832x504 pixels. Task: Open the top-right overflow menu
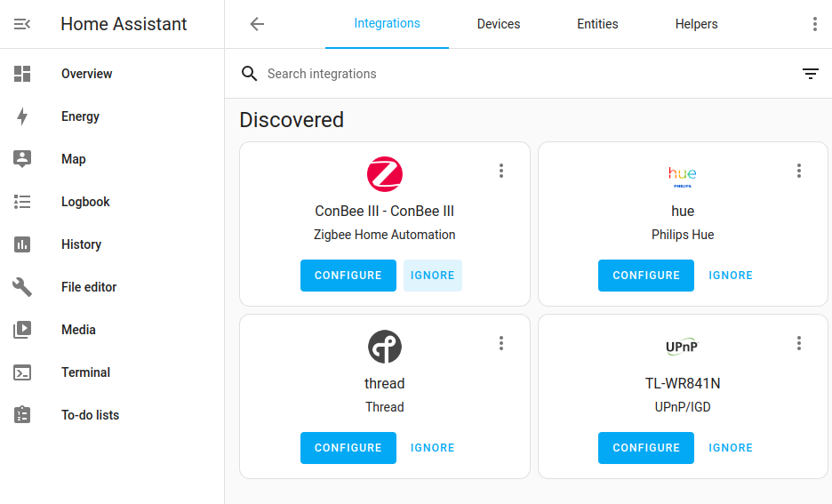click(815, 24)
